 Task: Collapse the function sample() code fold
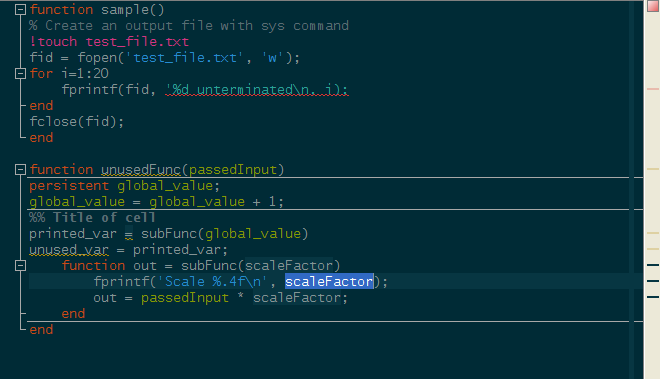(x=20, y=10)
